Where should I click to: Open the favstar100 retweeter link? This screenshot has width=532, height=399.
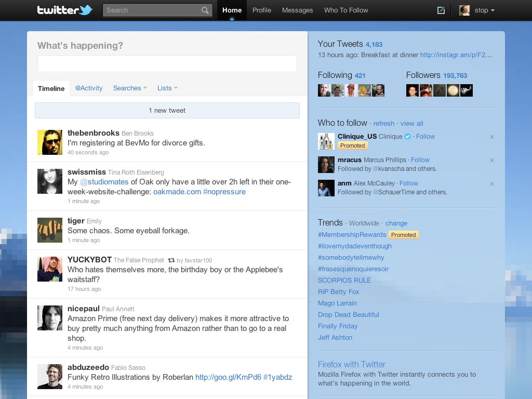(x=198, y=261)
